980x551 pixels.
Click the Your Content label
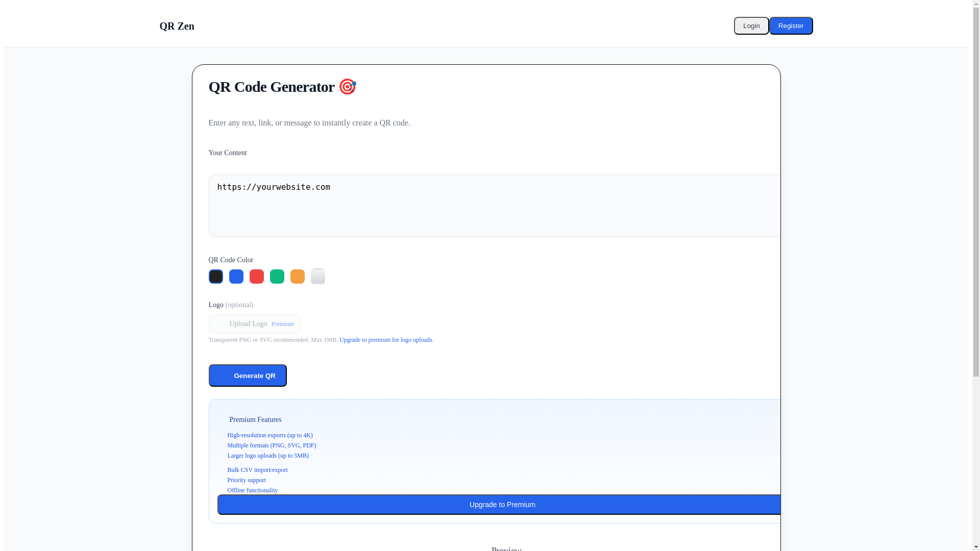(227, 153)
